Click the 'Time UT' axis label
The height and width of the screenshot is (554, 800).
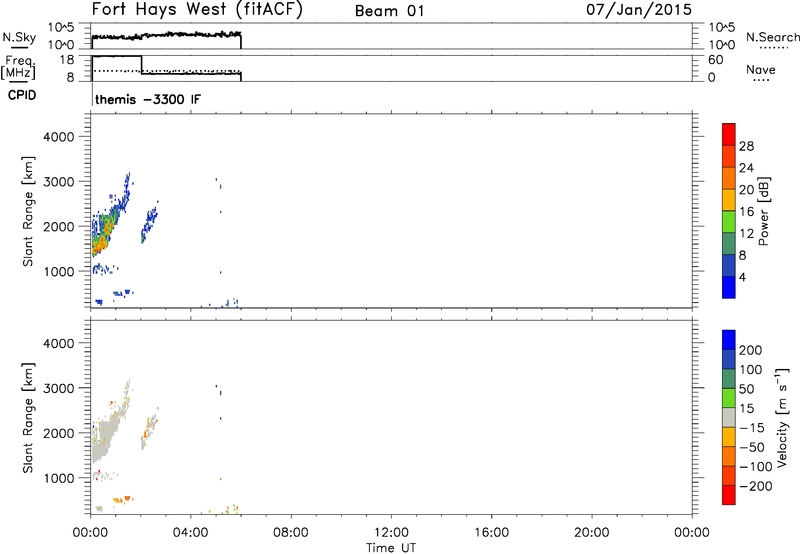(391, 547)
